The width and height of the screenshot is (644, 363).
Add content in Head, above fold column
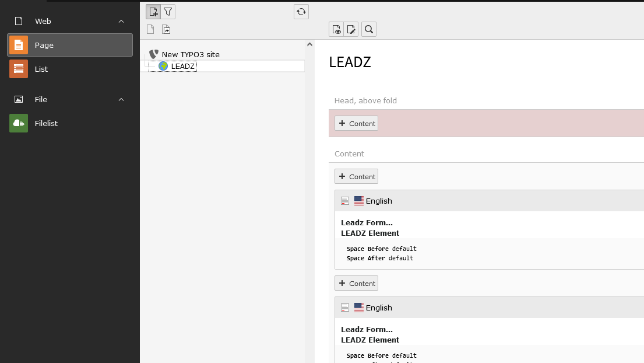point(357,123)
